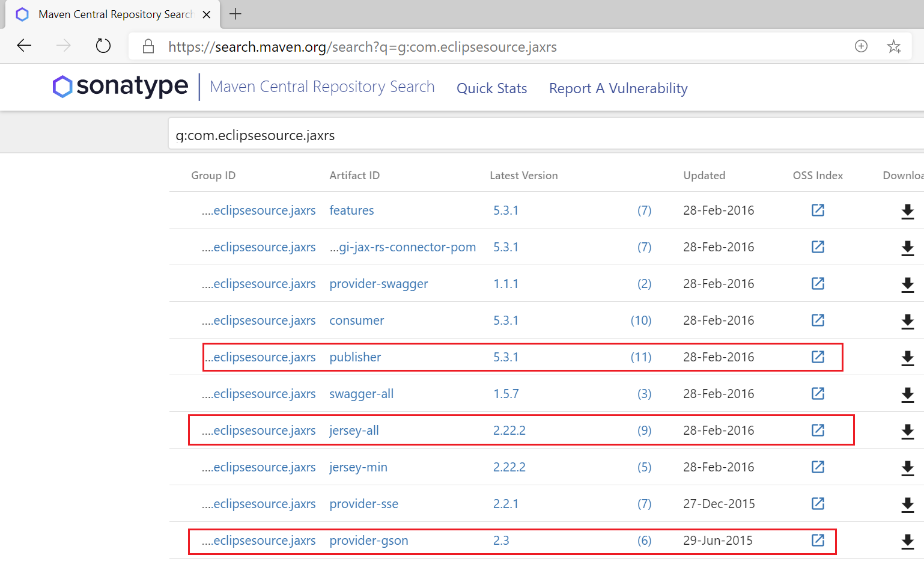Open the swagger-all artifact link
The height and width of the screenshot is (561, 924).
coord(361,394)
